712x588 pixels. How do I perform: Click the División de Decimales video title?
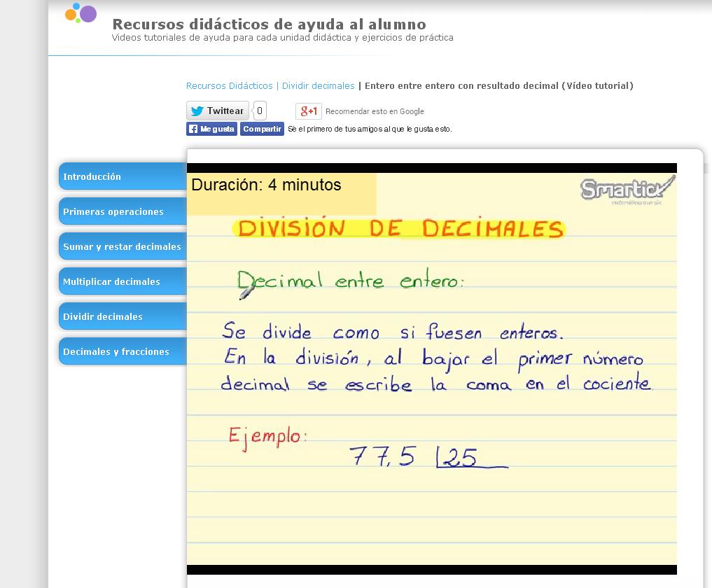[x=400, y=229]
